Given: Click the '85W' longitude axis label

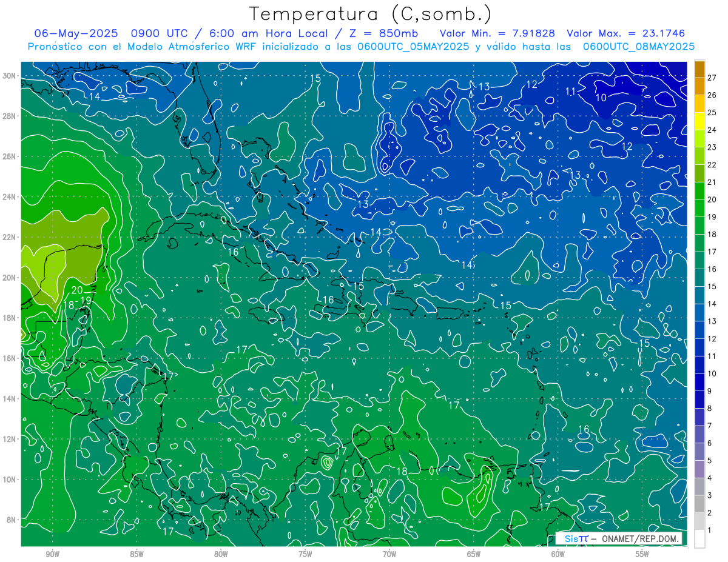Looking at the screenshot, I should (136, 554).
